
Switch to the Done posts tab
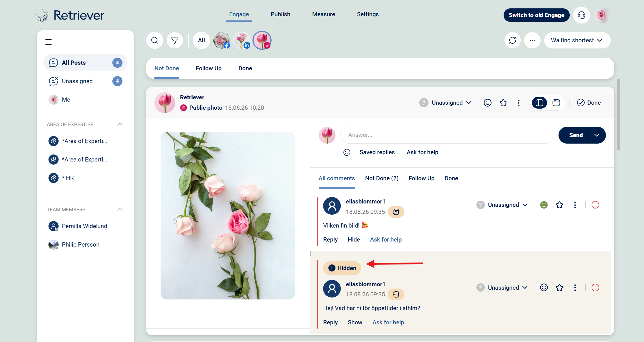pos(245,68)
